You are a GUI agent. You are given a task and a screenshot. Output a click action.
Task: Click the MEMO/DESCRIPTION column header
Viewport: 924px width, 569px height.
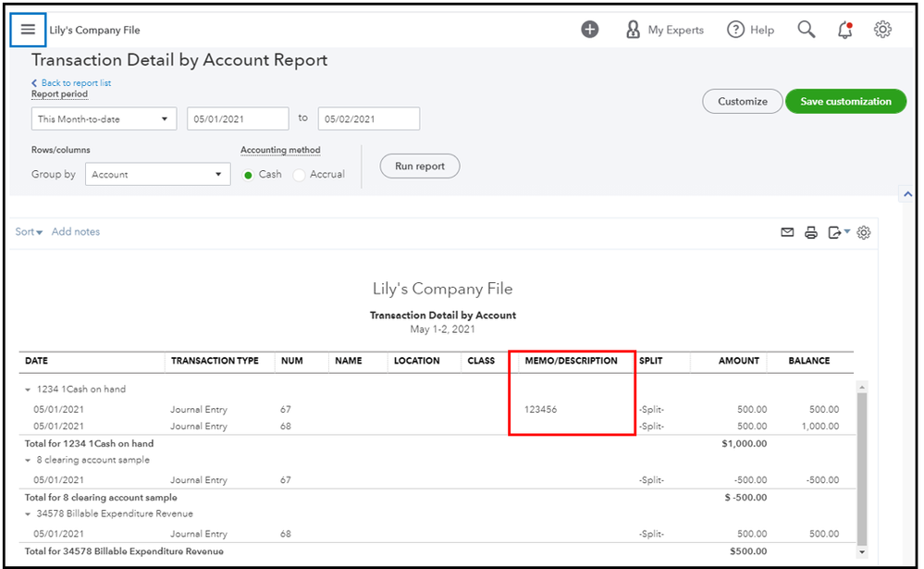(x=571, y=360)
